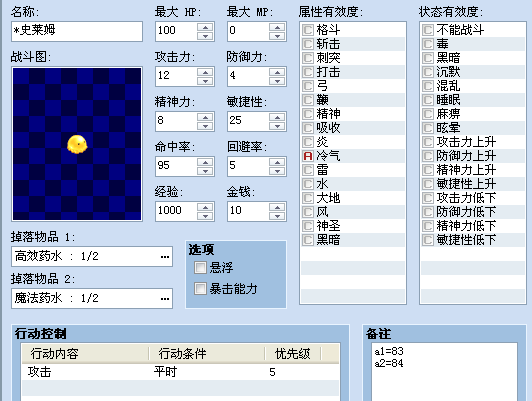Click the 麻痹 state rank icon

point(428,114)
